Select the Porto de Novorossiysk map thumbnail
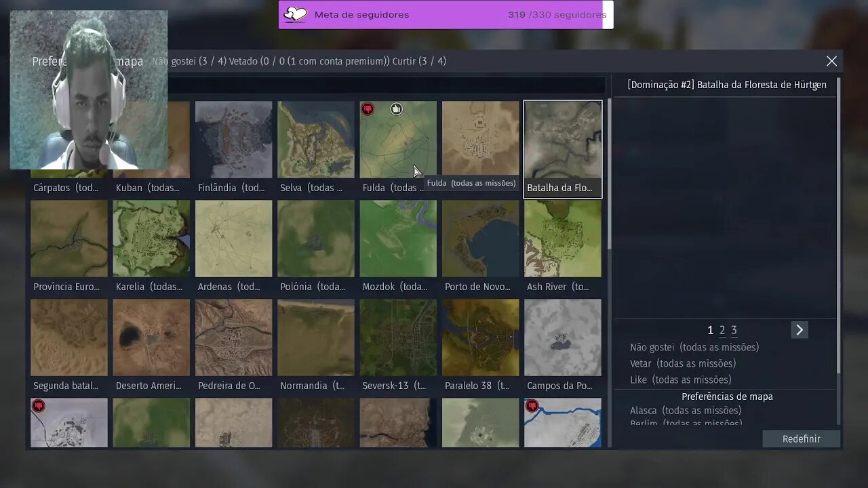868x488 pixels. (480, 239)
